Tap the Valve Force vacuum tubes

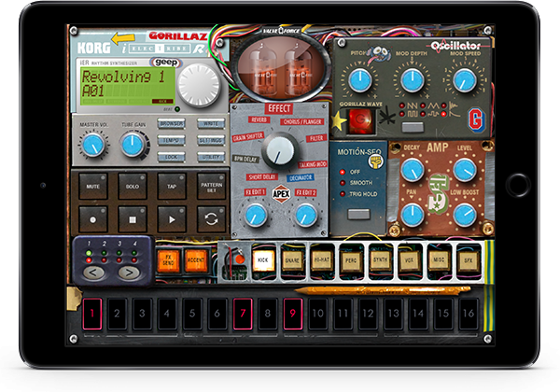coord(281,69)
